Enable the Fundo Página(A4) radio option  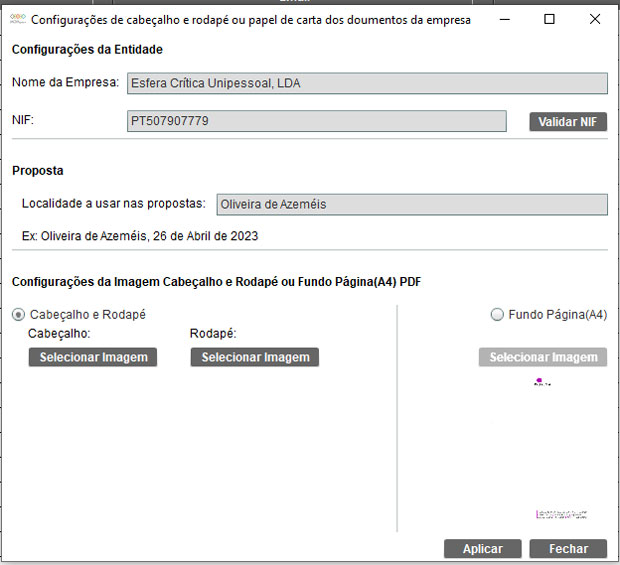(497, 315)
